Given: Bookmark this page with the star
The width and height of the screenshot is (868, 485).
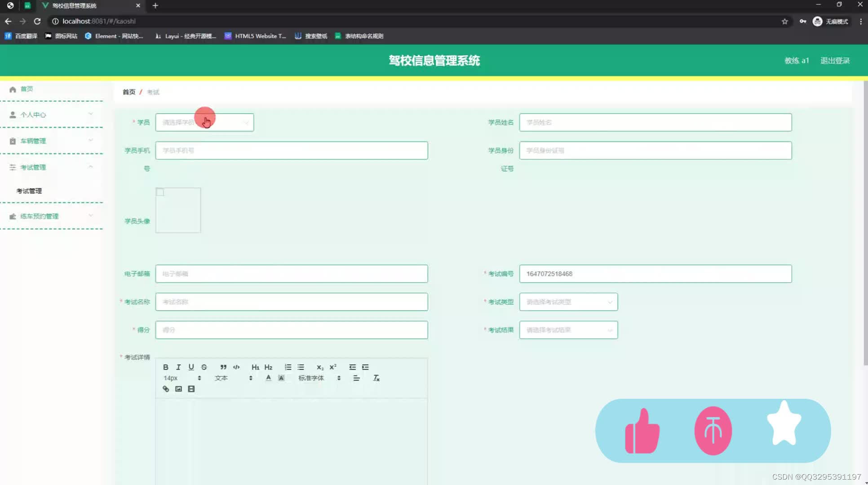Looking at the screenshot, I should tap(784, 21).
